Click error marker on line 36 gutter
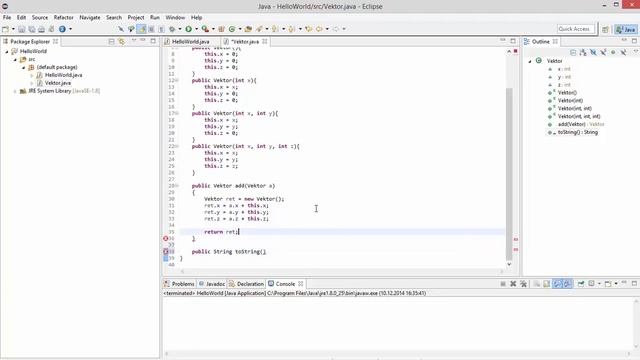This screenshot has height=360, width=640. pos(166,238)
